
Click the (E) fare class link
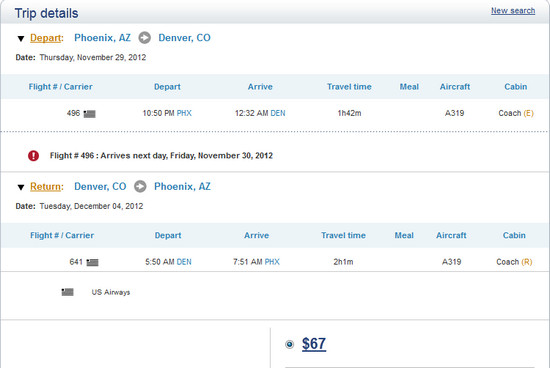pyautogui.click(x=529, y=113)
